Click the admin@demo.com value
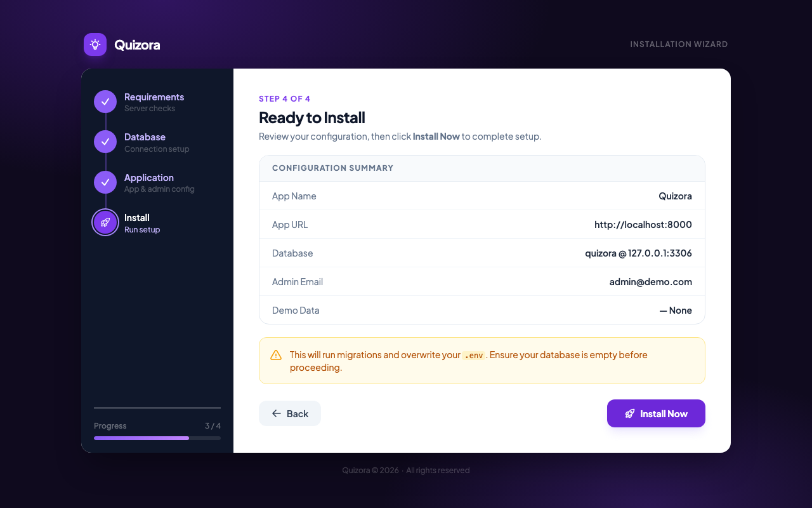This screenshot has height=508, width=812. point(651,282)
